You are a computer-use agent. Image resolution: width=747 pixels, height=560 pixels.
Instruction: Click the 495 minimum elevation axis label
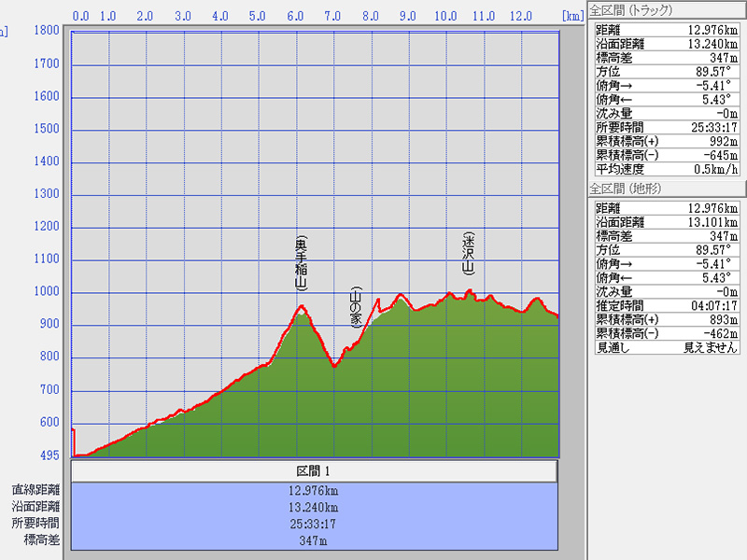coord(48,455)
